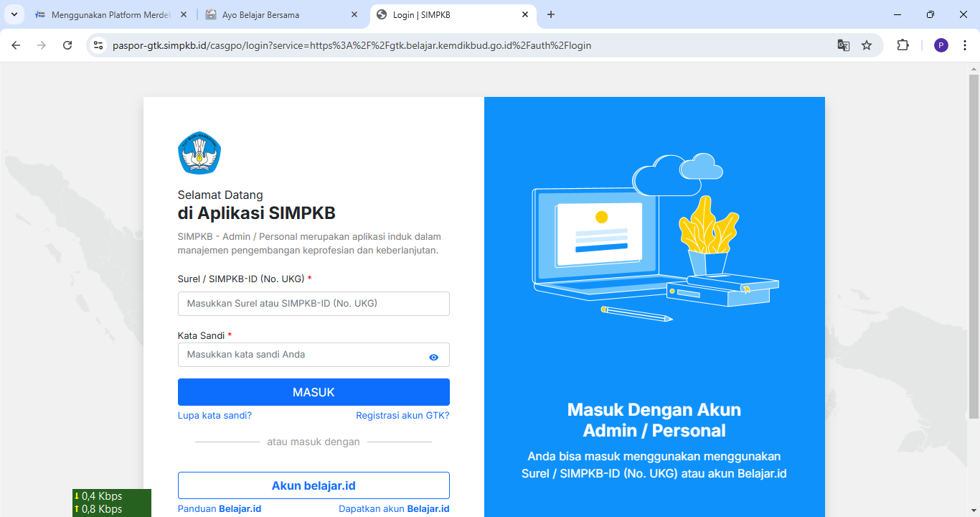The image size is (980, 517).
Task: Focus the Kata Sandi password field
Action: pyautogui.click(x=314, y=355)
